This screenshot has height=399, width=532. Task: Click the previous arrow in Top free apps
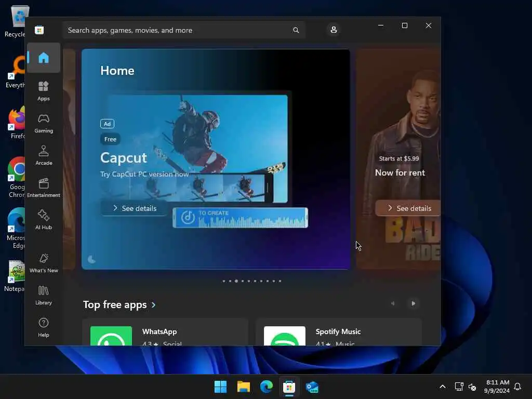coord(393,303)
